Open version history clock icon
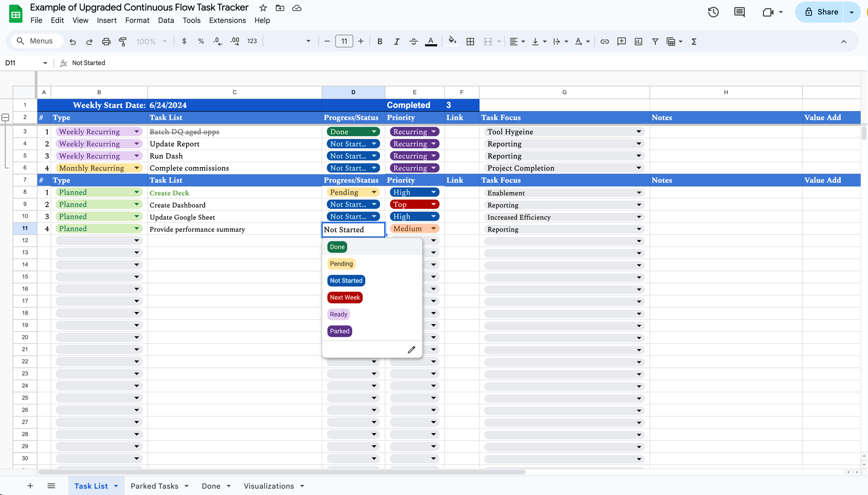Image resolution: width=868 pixels, height=495 pixels. (713, 12)
